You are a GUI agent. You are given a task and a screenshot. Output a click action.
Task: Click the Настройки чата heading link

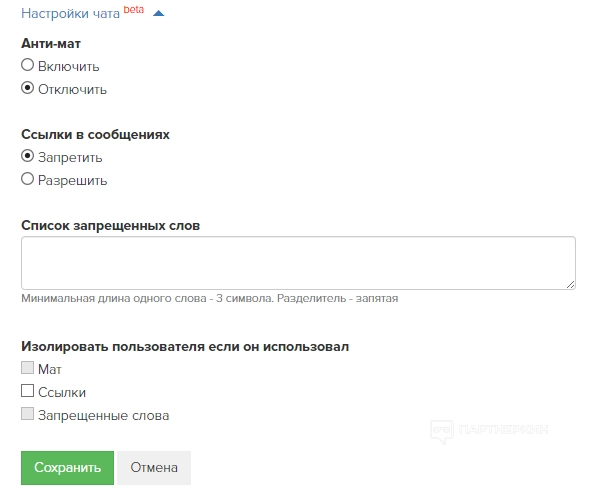click(70, 13)
